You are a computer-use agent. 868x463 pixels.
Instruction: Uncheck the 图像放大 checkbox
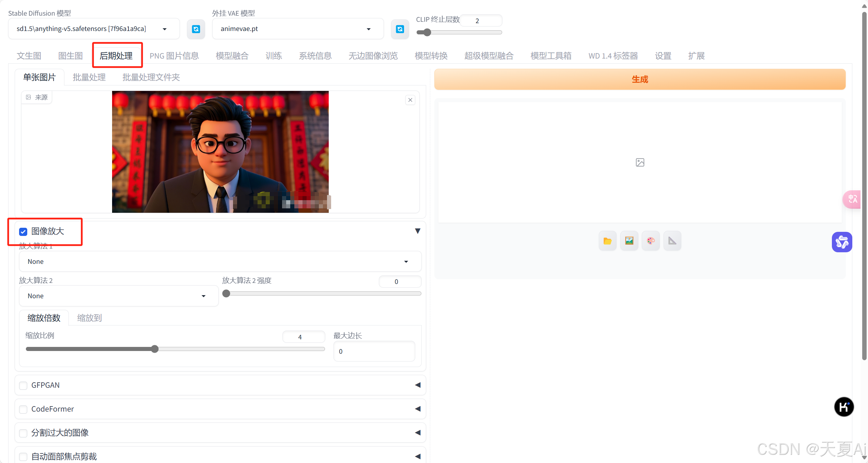(x=23, y=232)
